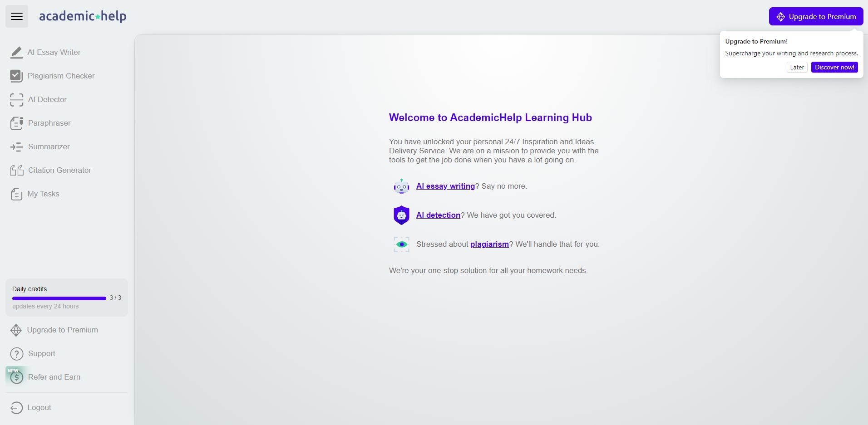This screenshot has height=425, width=868.
Task: Click the one-stop solution sentence
Action: 488,271
